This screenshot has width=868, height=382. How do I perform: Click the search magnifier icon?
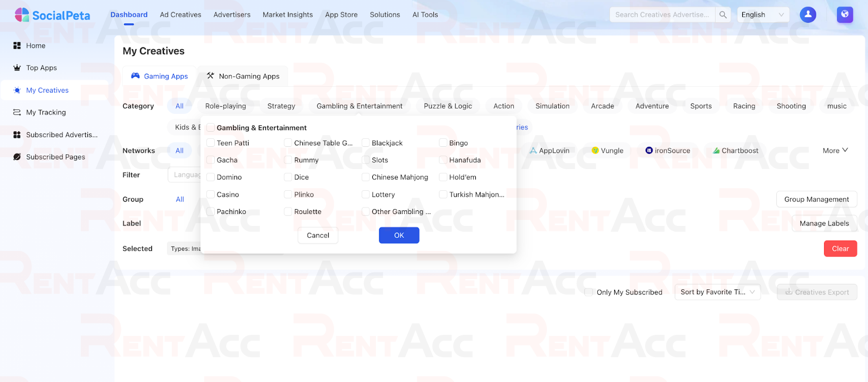pyautogui.click(x=723, y=15)
